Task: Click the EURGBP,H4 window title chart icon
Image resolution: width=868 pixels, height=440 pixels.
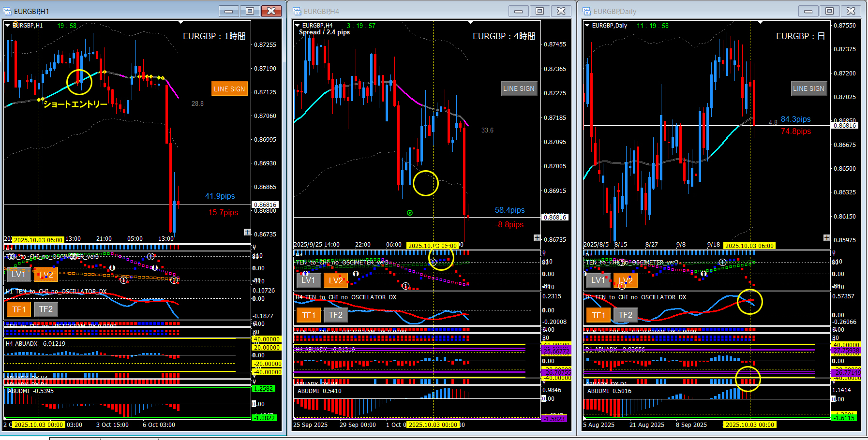Action: (x=297, y=11)
